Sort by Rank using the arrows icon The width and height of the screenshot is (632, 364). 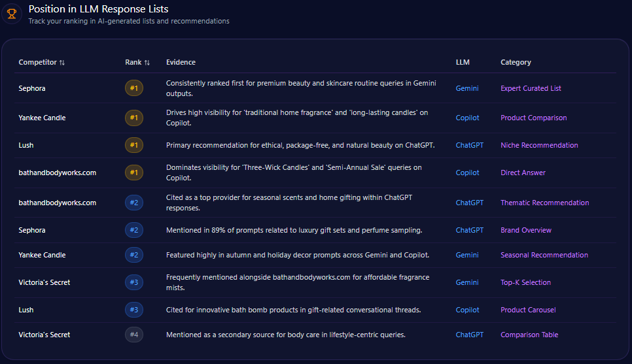pos(147,63)
